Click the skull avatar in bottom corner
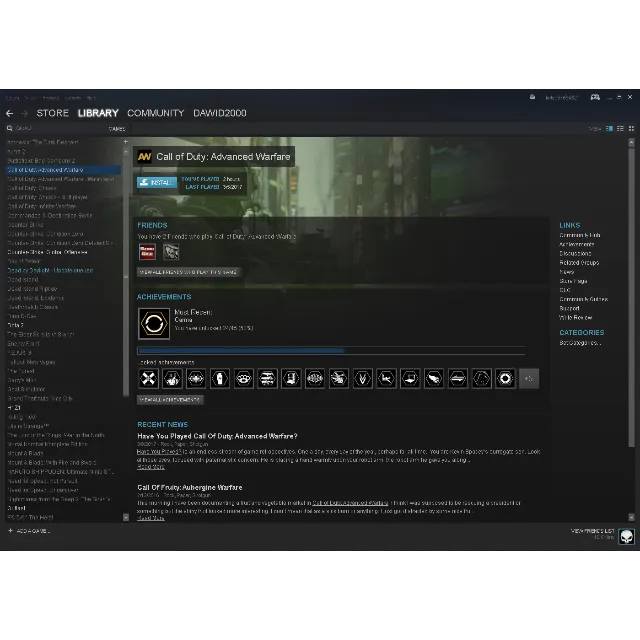Viewport: 640px width, 640px height. click(x=627, y=536)
